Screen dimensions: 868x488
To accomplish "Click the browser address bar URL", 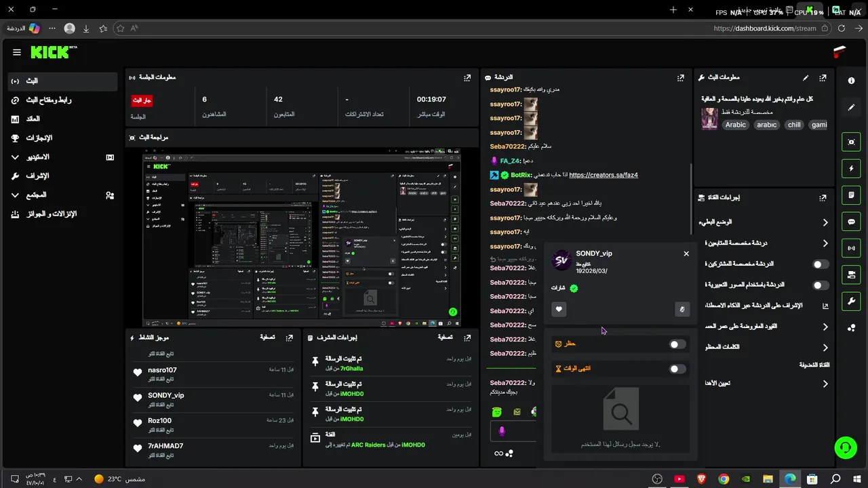I will click(x=765, y=28).
